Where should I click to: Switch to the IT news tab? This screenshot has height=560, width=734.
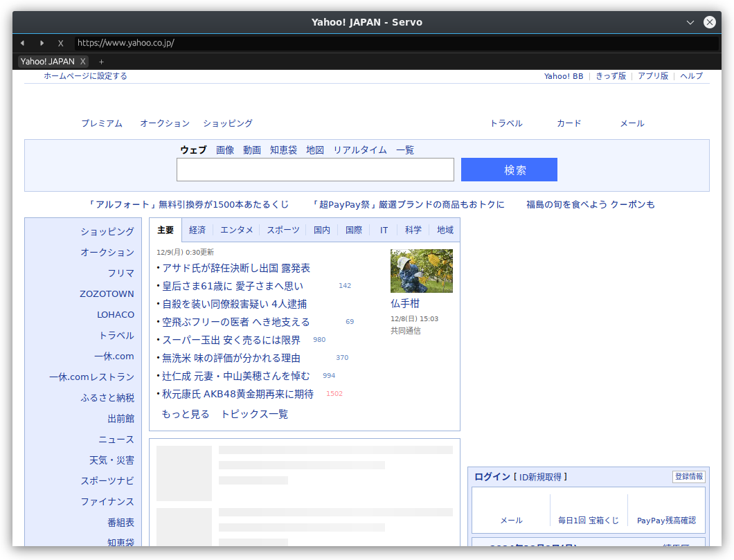384,230
